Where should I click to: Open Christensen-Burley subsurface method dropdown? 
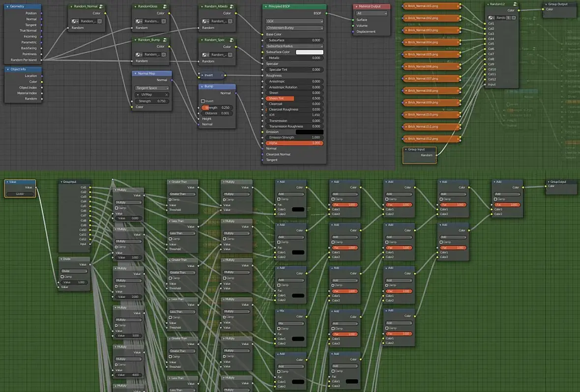coord(294,28)
